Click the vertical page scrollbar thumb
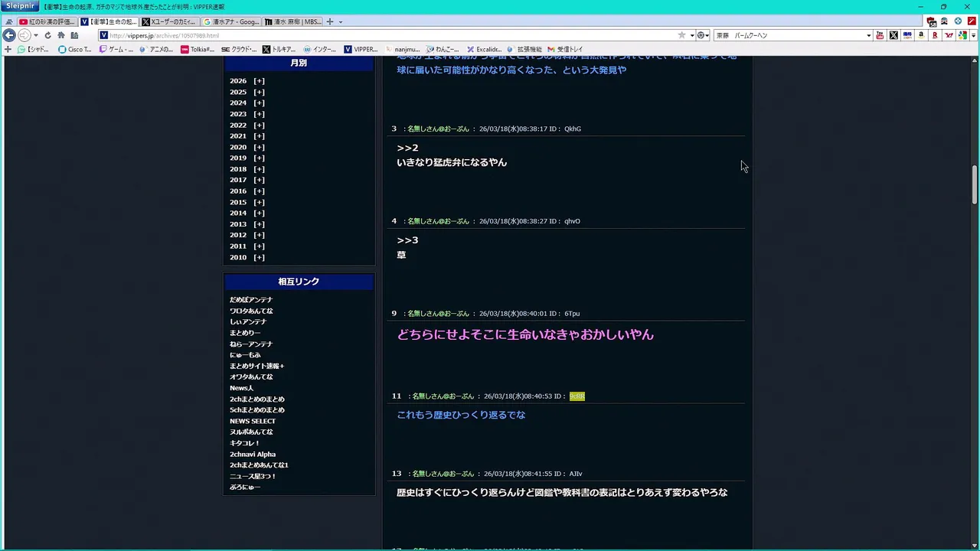The height and width of the screenshot is (551, 980). click(x=975, y=184)
